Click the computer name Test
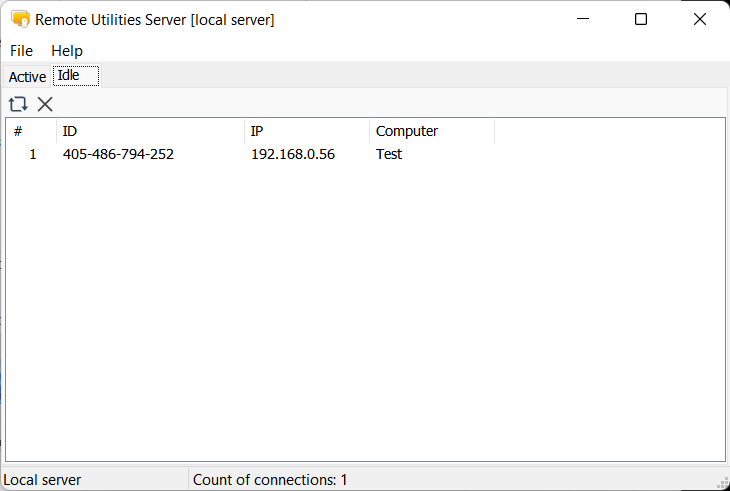The width and height of the screenshot is (730, 491). click(389, 154)
